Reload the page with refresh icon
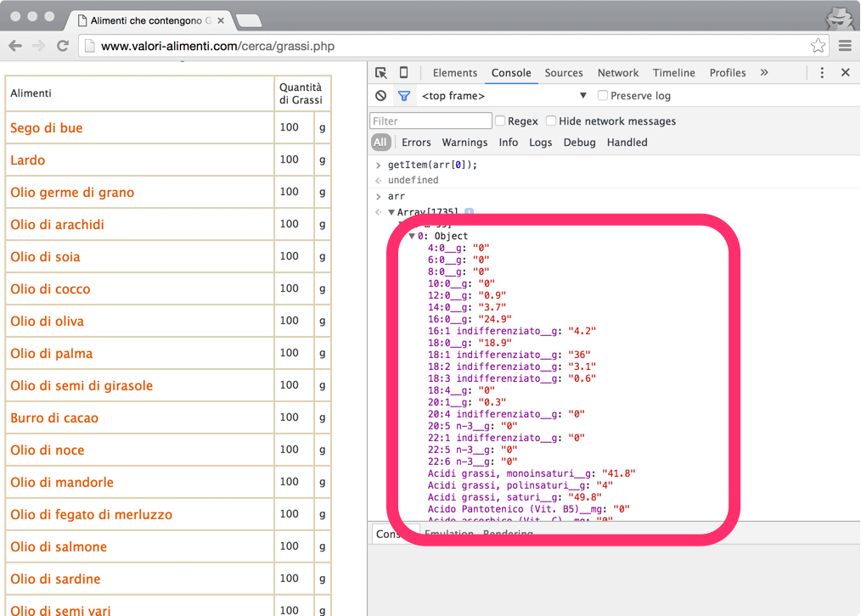The width and height of the screenshot is (861, 616). click(x=63, y=46)
